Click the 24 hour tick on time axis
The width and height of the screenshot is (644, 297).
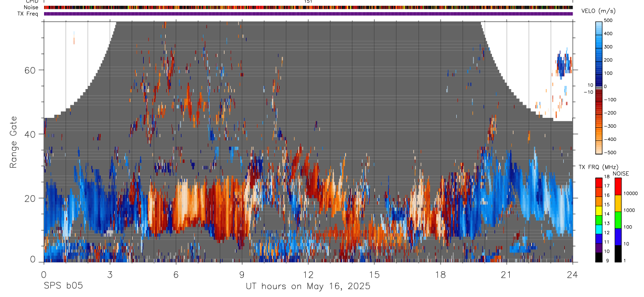click(x=573, y=274)
